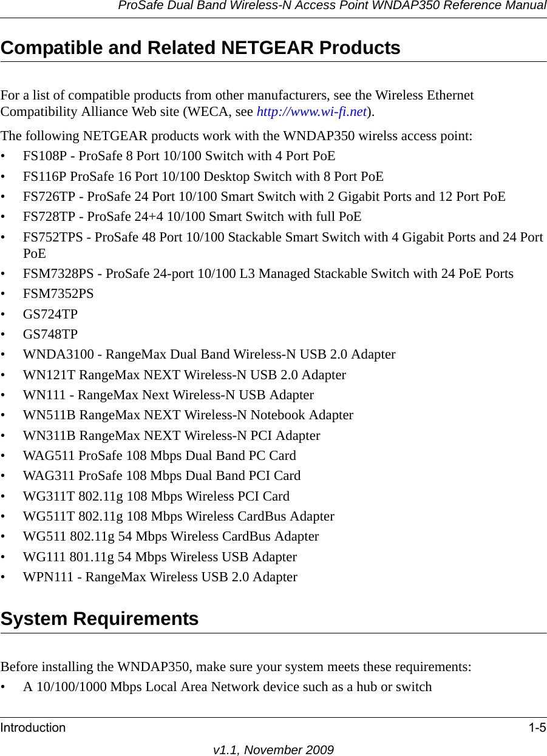Image resolution: width=547 pixels, height=756 pixels.
Task: Select the FS752TPS Stackable Smart Switch entry
Action: pos(284,245)
